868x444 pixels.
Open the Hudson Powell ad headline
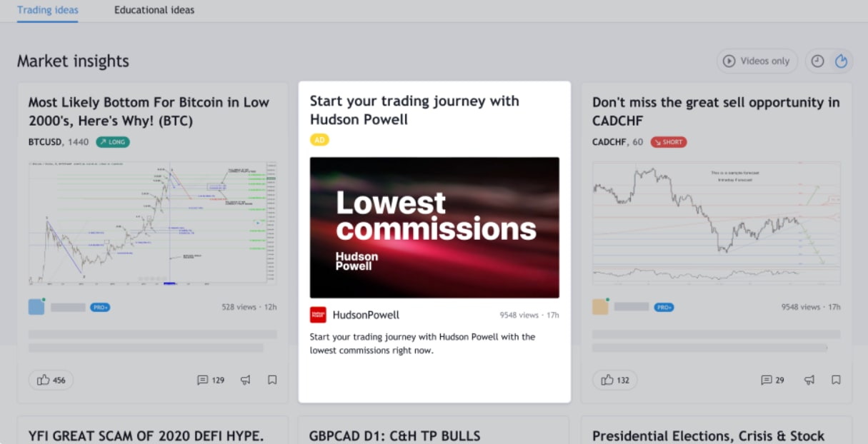click(414, 110)
